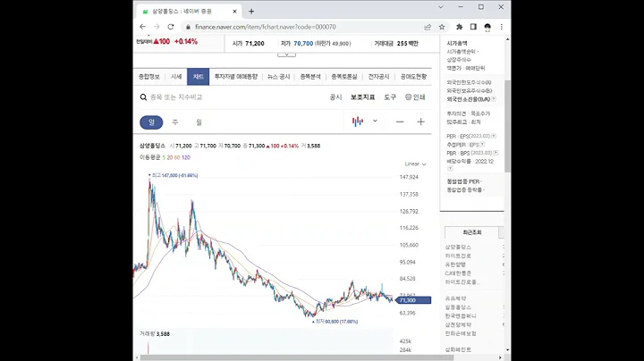Open the tab search chevron in title bar
This screenshot has width=644, height=361.
pyautogui.click(x=441, y=7)
